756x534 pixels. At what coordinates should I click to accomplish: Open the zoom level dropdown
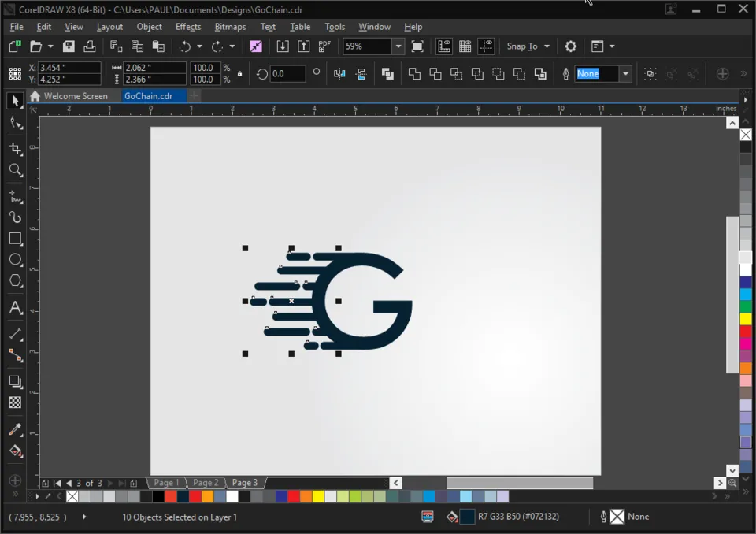(x=398, y=46)
